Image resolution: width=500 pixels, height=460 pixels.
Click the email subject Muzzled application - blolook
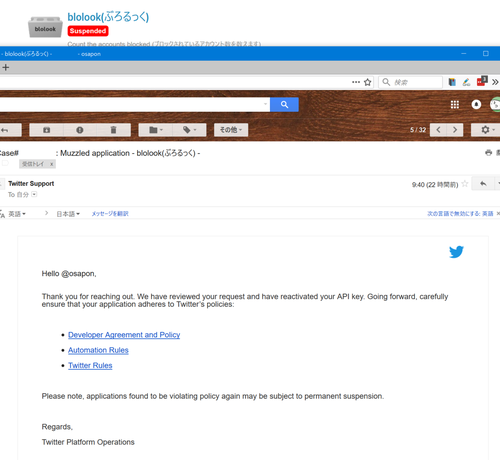130,153
